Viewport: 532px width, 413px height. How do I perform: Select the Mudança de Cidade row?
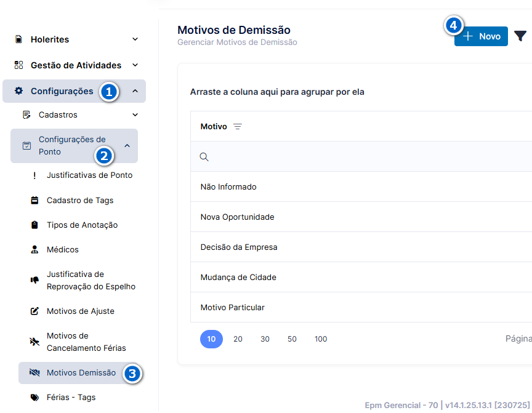coord(361,278)
